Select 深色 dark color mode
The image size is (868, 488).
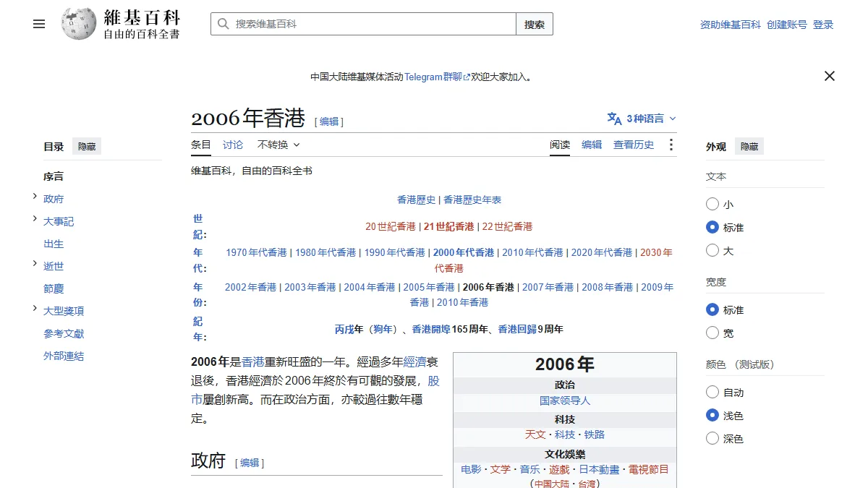click(x=712, y=439)
